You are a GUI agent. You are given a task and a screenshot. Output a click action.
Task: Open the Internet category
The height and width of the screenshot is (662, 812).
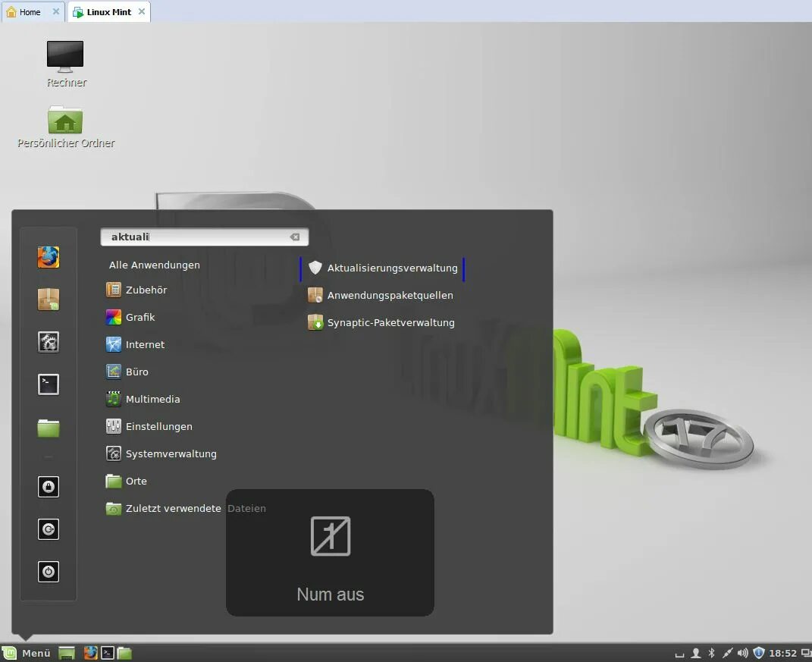click(x=135, y=344)
